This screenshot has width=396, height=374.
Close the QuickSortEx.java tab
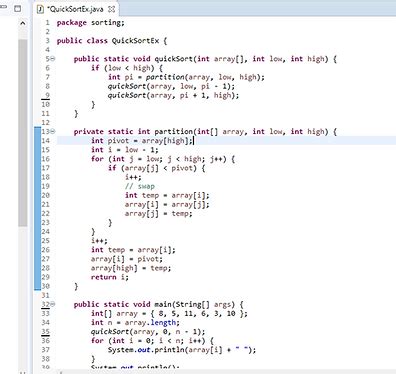point(112,9)
